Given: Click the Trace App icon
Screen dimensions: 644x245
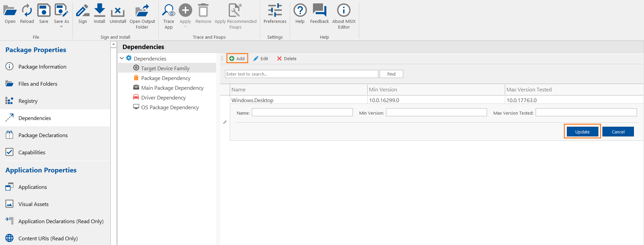Looking at the screenshot, I should coord(168,11).
